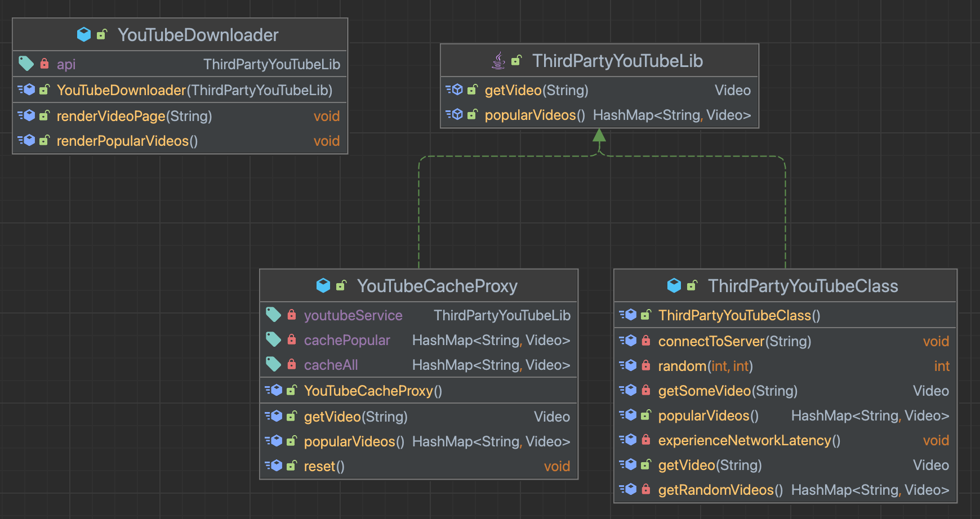Screen dimensions: 980x519
Task: Click the method icon beside renderVideoPage
Action: [26, 115]
